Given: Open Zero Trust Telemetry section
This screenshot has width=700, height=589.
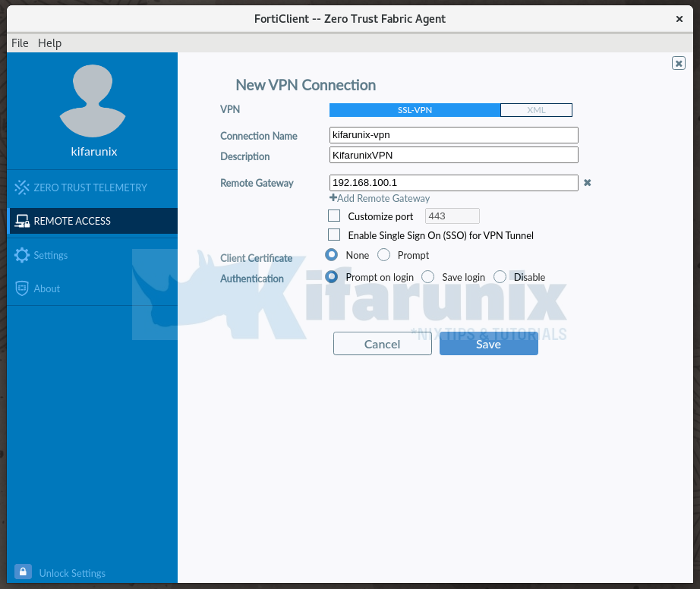Looking at the screenshot, I should click(92, 187).
